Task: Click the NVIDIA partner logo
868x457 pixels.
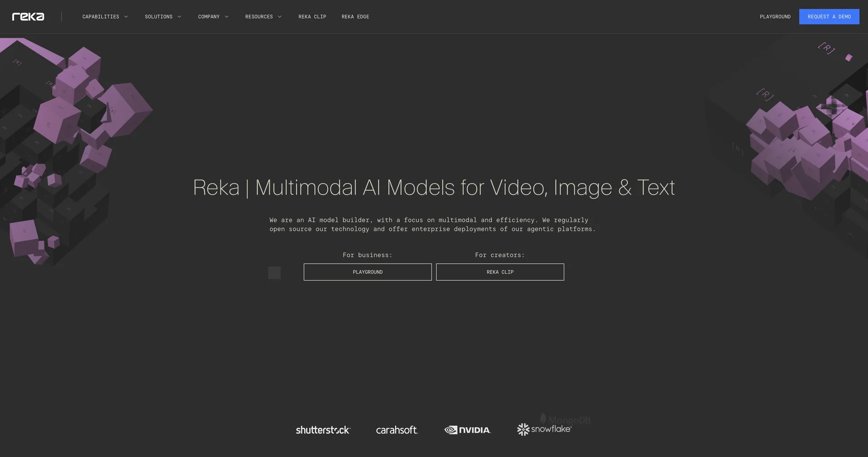Action: pyautogui.click(x=467, y=430)
